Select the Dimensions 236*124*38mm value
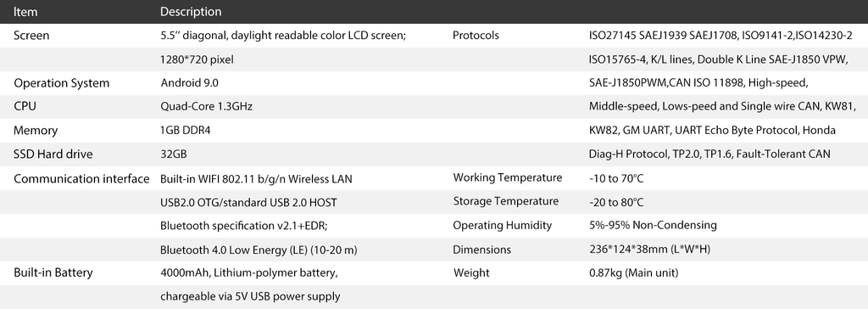The height and width of the screenshot is (309, 868). tap(650, 250)
